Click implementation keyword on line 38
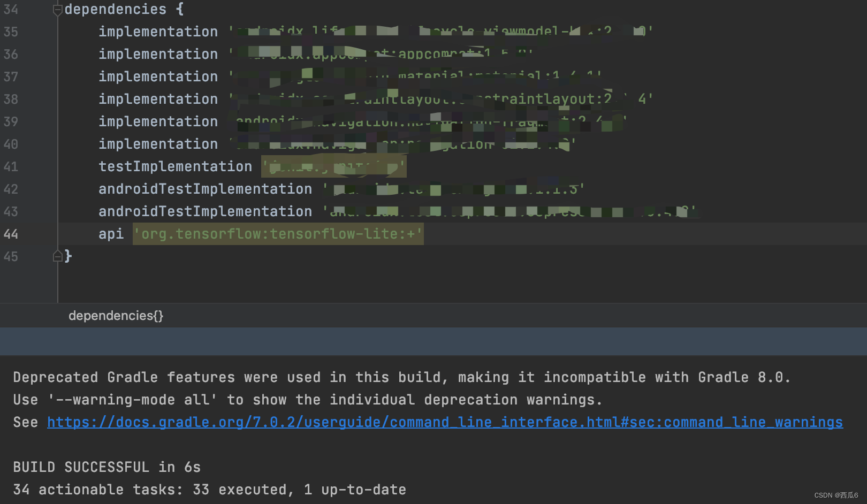Image resolution: width=867 pixels, height=504 pixels. click(158, 99)
